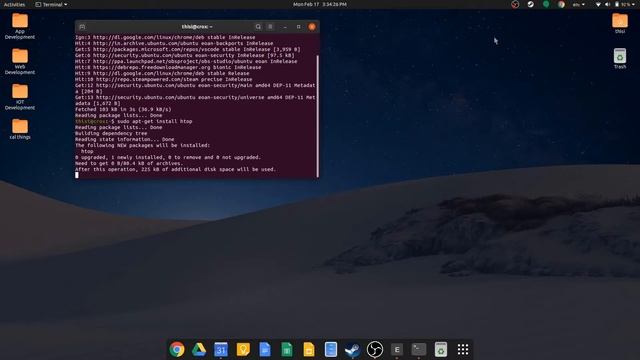Launch Google Keep from the dock
This screenshot has height=360, width=640.
pos(243,349)
